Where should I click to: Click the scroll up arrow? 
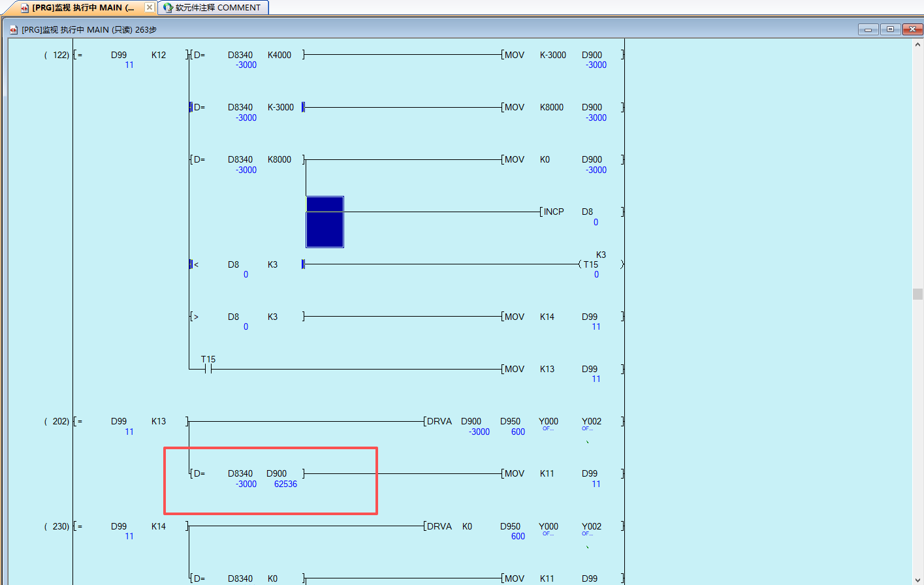[917, 45]
